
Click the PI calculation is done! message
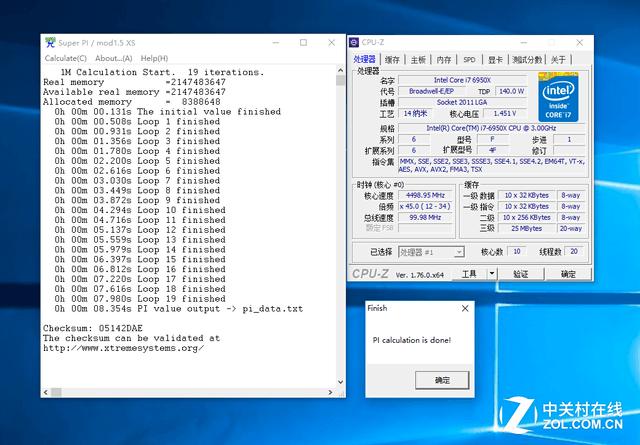(412, 340)
